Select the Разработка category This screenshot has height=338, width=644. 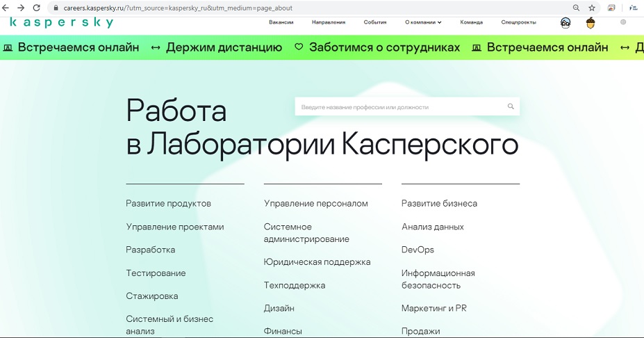150,250
